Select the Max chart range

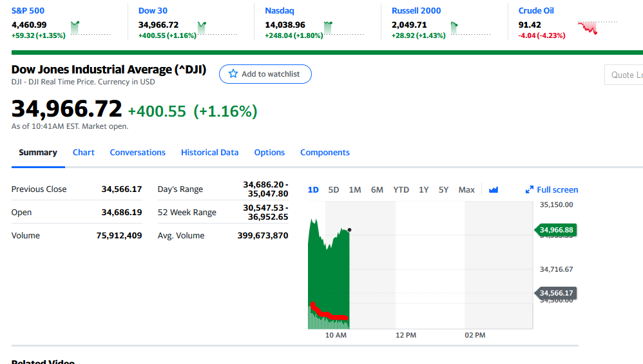pos(466,190)
